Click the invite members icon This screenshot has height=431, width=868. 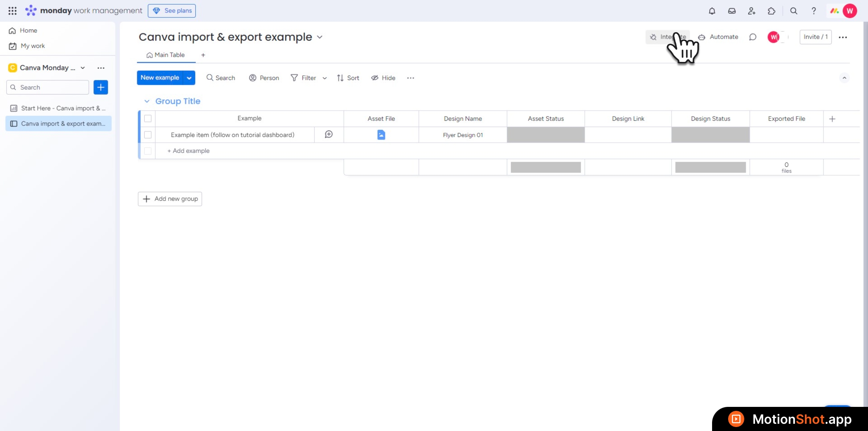[751, 11]
